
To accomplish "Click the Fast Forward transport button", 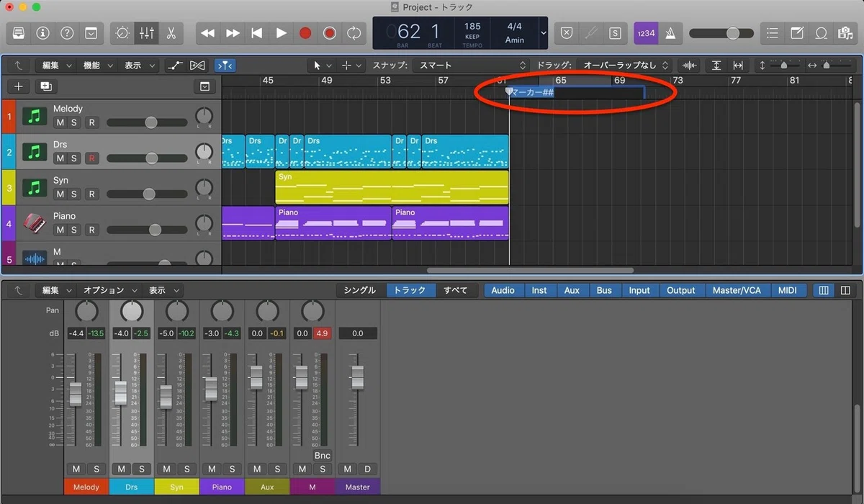I will tap(233, 33).
